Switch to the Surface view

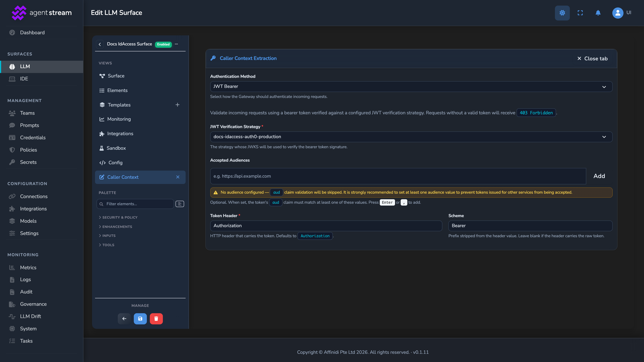click(x=140, y=76)
